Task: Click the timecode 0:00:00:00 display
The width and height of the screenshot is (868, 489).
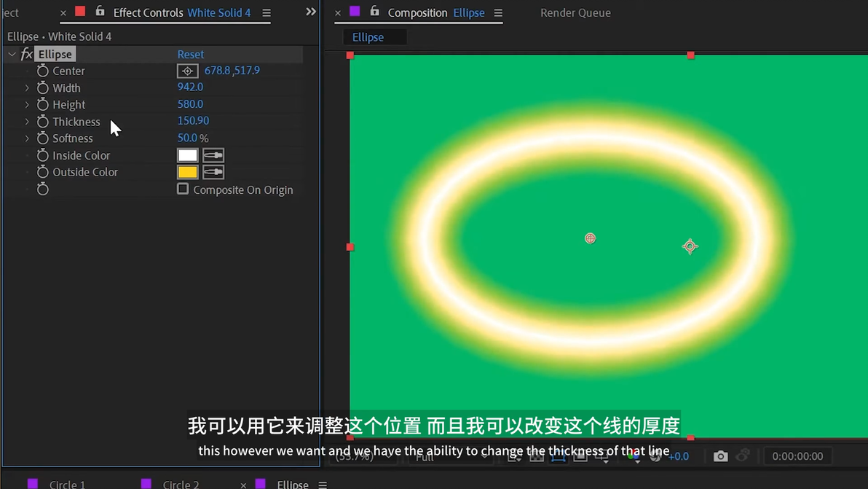Action: click(x=797, y=456)
